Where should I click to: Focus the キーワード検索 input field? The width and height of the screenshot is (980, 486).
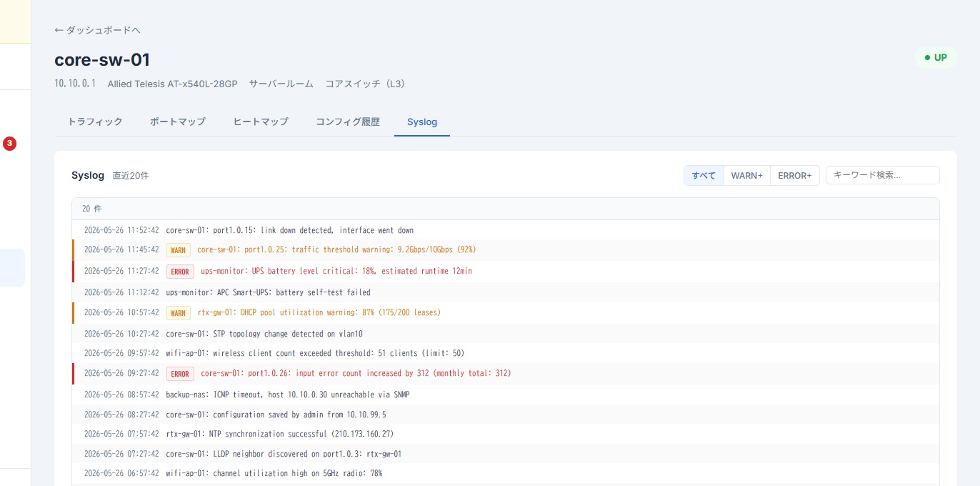click(x=883, y=175)
